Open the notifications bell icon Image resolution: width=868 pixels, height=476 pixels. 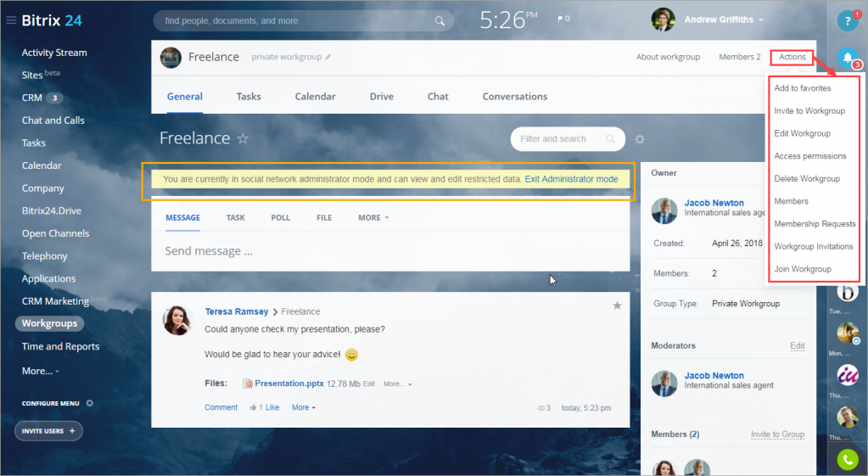coord(848,57)
